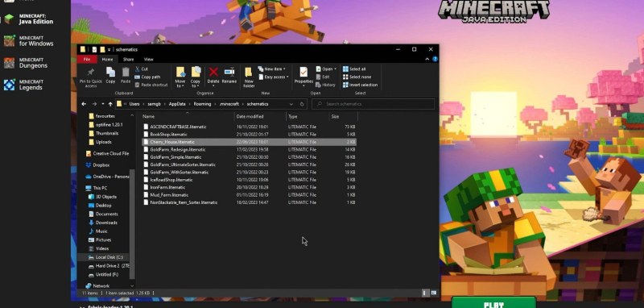Switch to the Share ribbon tab
Screen dimensions: 644x308
(128, 59)
